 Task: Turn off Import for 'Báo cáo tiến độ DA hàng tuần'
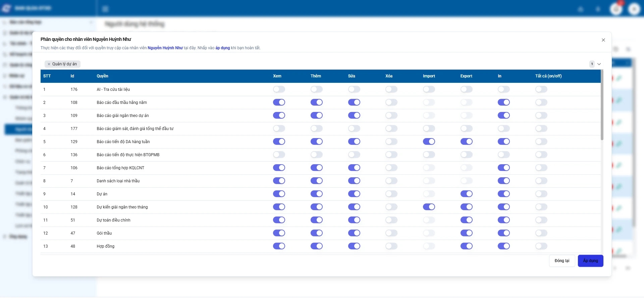tap(429, 142)
